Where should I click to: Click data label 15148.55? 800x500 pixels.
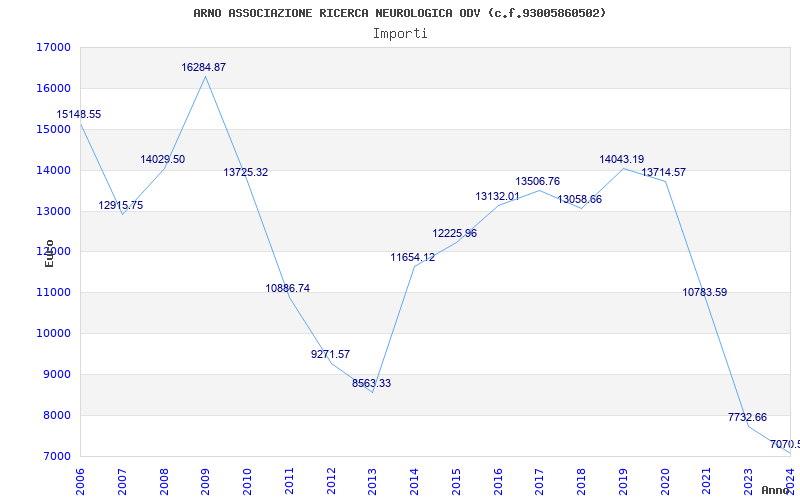coord(79,114)
